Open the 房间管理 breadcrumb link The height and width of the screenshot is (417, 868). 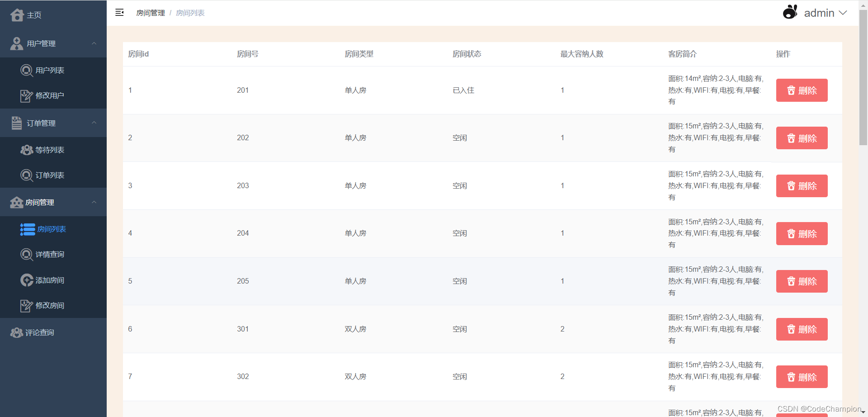150,13
